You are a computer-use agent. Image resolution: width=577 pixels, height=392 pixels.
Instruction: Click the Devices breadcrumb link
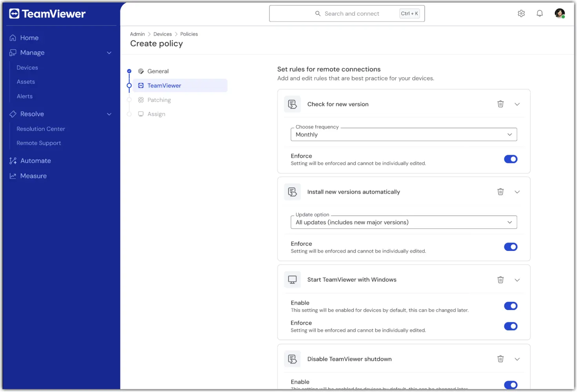coord(162,34)
